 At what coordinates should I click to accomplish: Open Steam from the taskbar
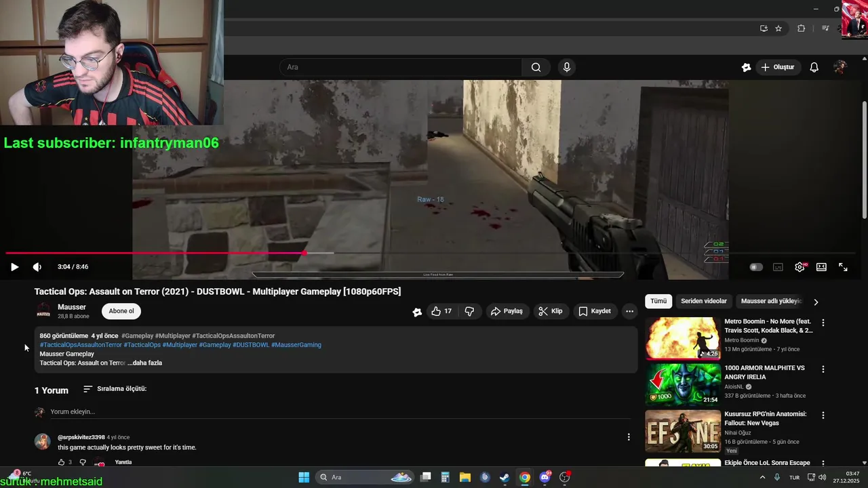coord(505,477)
